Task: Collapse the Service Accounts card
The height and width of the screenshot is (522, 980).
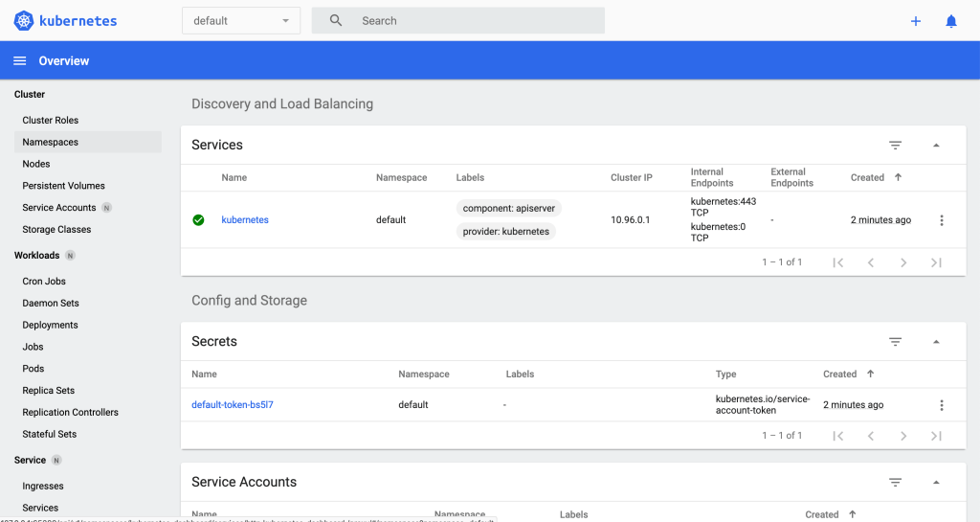Action: point(935,483)
